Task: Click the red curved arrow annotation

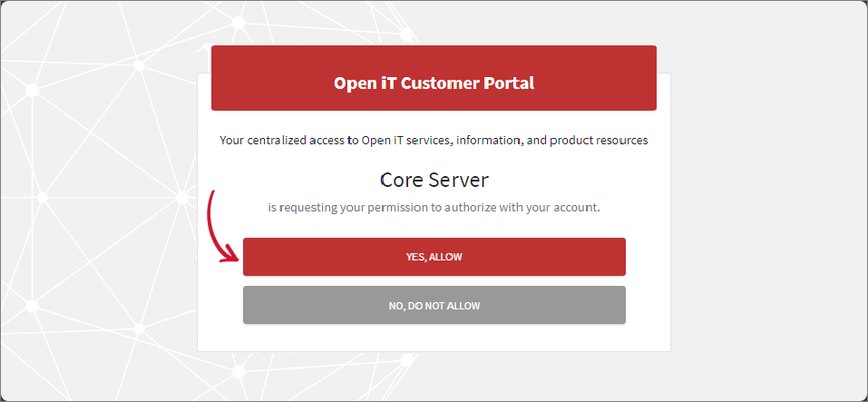Action: click(212, 227)
